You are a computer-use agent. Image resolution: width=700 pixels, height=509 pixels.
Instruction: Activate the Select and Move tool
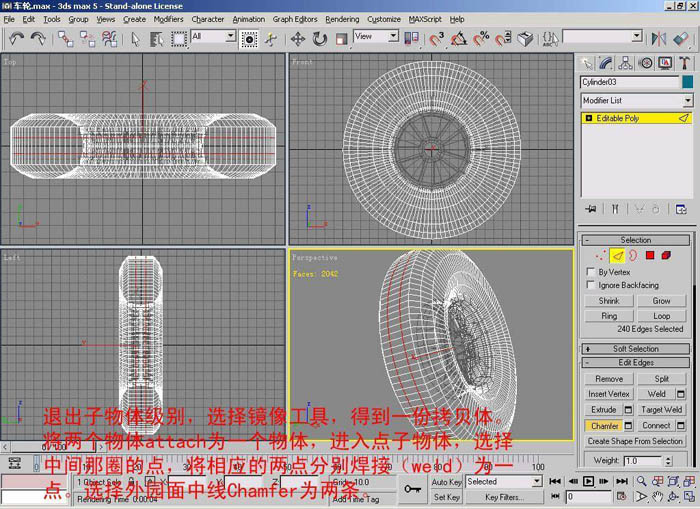coord(297,39)
